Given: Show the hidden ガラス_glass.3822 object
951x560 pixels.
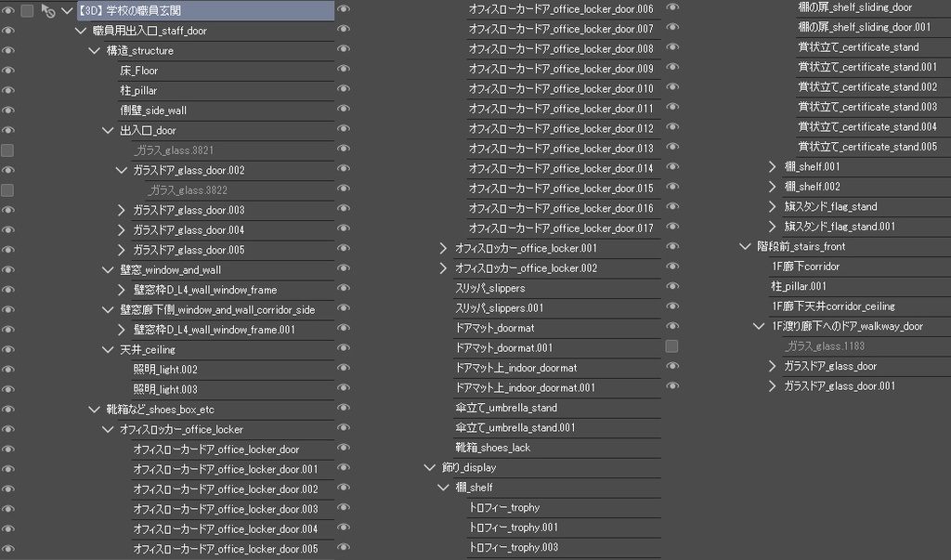Looking at the screenshot, I should coord(7,189).
